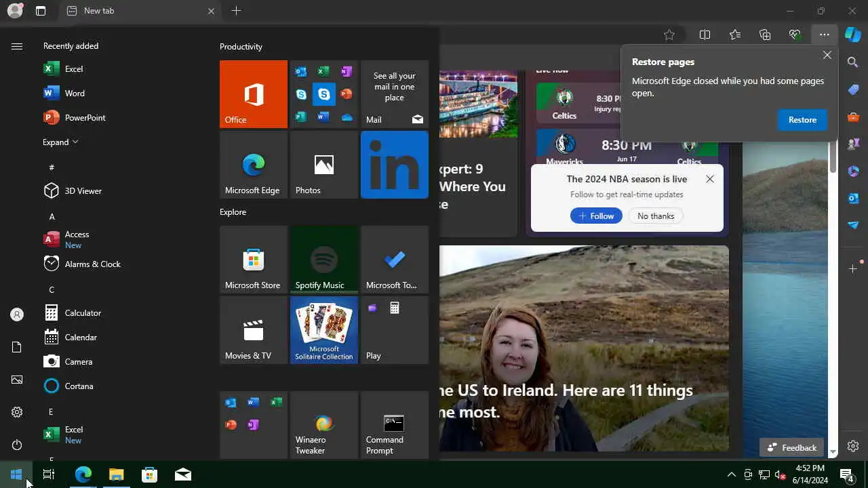Open the A letter group header
This screenshot has height=488, width=868.
pyautogui.click(x=52, y=216)
